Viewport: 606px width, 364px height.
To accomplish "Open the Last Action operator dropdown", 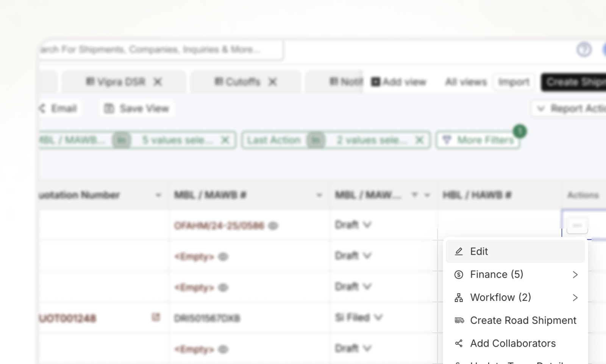I will (316, 140).
